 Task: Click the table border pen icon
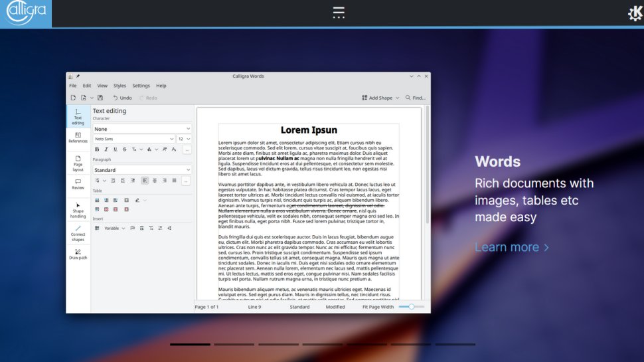click(x=137, y=200)
